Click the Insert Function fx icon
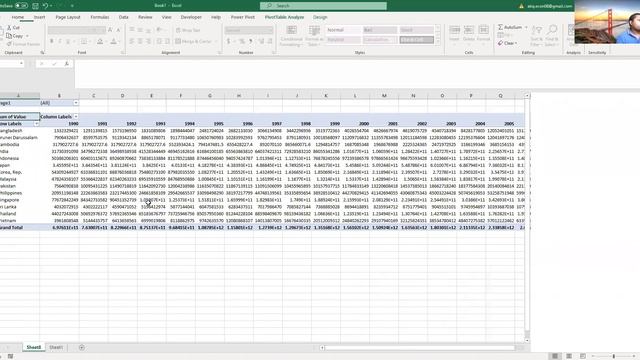640x360 pixels. (67, 64)
